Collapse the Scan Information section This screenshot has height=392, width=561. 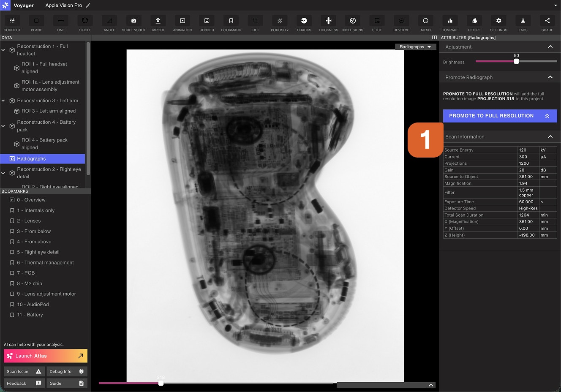(550, 136)
